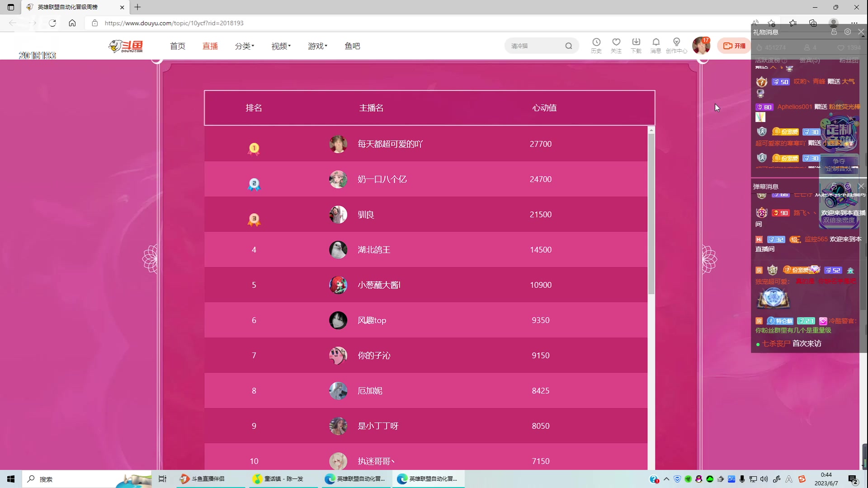
Task: Click streamer name 厄加妮
Action: (x=370, y=391)
